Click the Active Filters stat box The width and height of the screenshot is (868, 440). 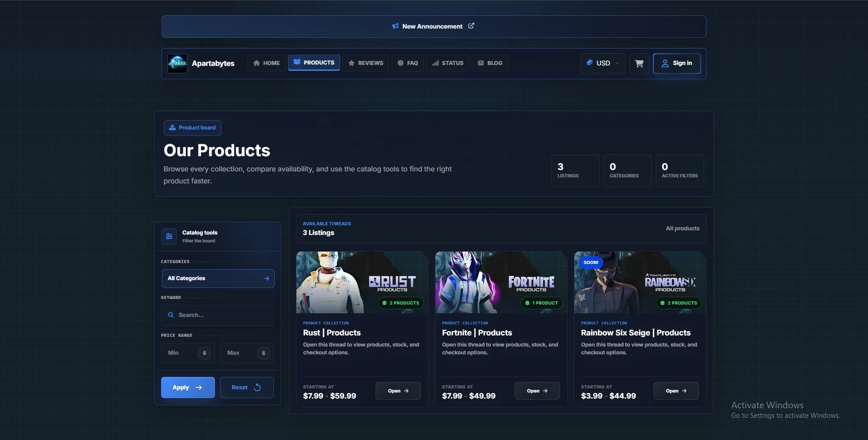pyautogui.click(x=680, y=171)
